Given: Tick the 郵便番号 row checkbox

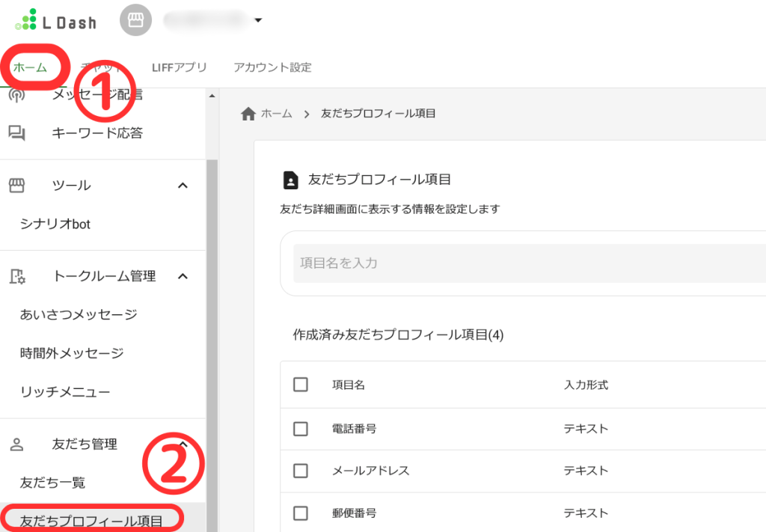Looking at the screenshot, I should coord(301,513).
